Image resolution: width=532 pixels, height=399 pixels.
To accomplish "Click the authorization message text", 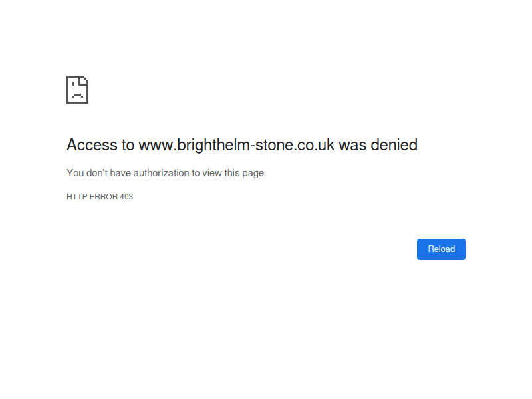I will [x=166, y=172].
